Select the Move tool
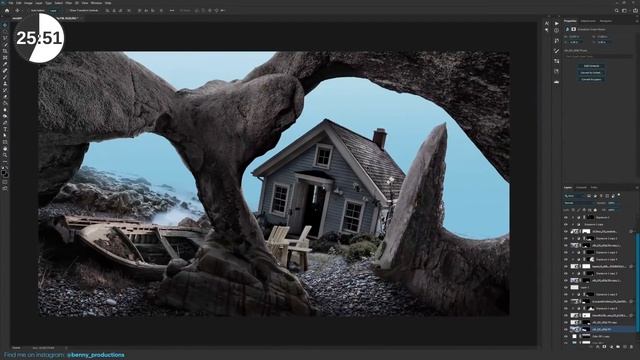Screen dimensions: 640x360 pyautogui.click(x=4, y=25)
